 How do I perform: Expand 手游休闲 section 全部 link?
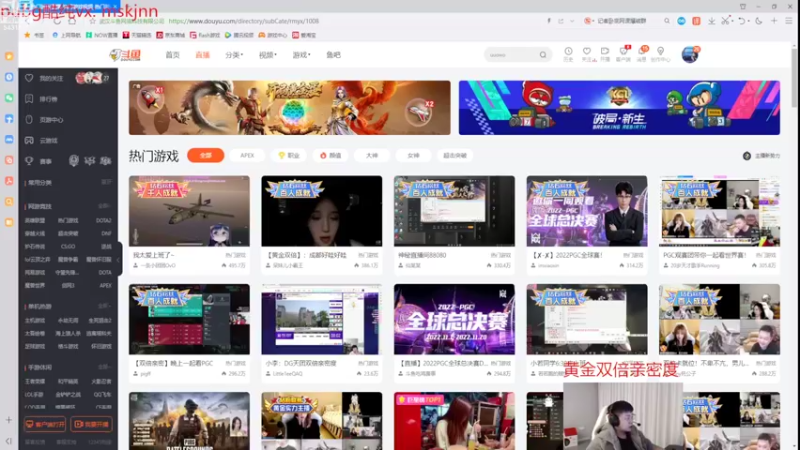point(105,367)
